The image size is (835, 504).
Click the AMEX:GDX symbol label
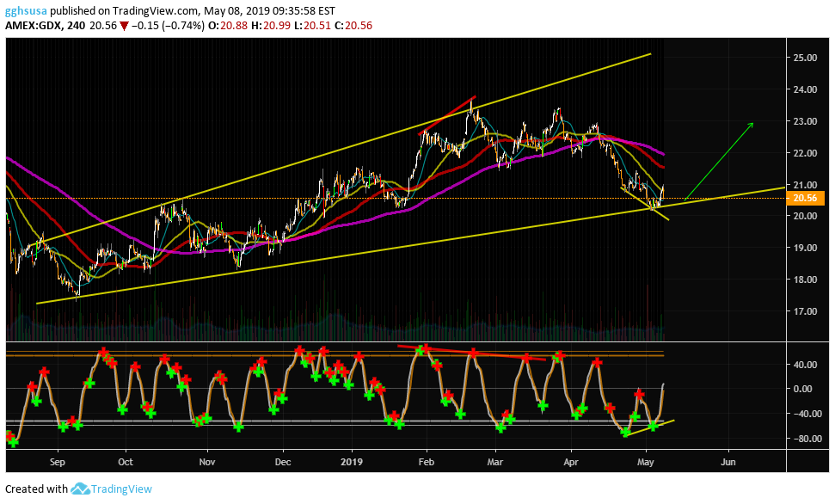[33, 26]
